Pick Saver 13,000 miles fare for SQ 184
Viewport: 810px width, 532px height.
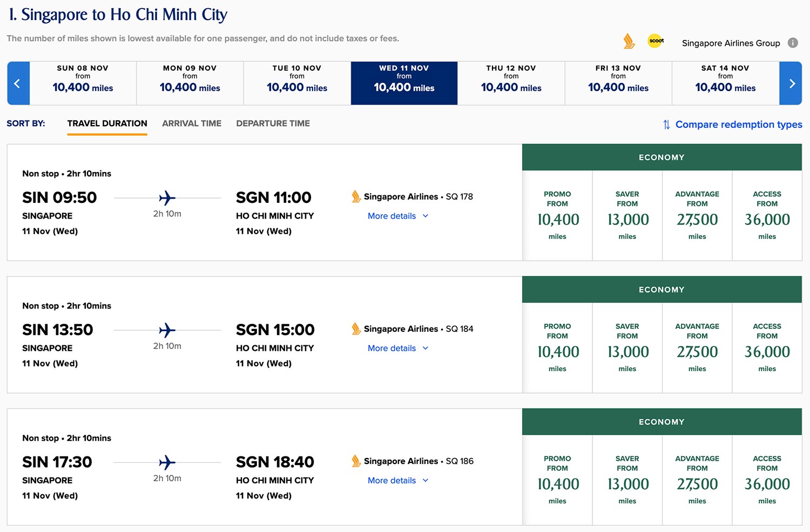(x=627, y=348)
